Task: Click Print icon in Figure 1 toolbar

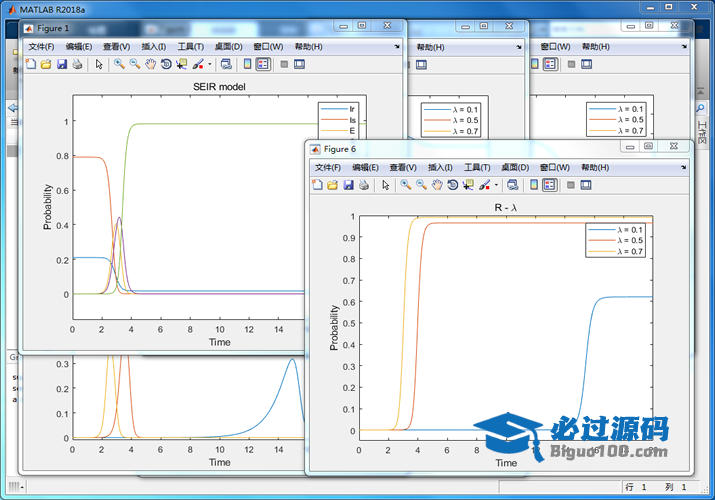Action: coord(77,64)
